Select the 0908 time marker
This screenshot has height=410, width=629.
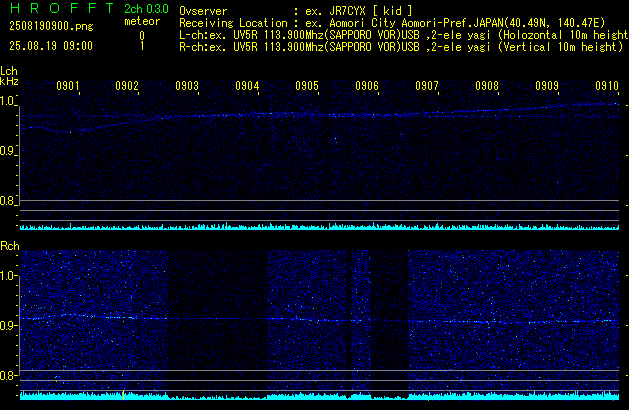[487, 85]
